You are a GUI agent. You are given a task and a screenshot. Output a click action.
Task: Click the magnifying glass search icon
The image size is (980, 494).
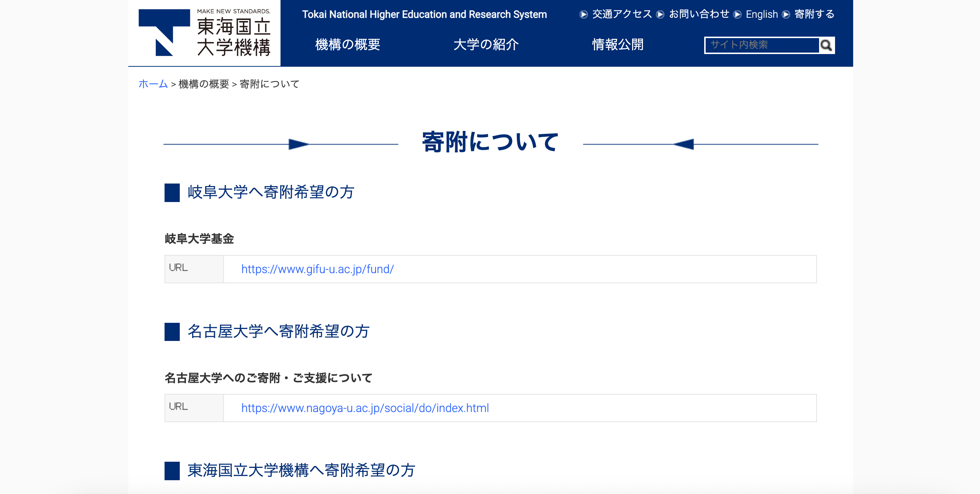coord(826,45)
